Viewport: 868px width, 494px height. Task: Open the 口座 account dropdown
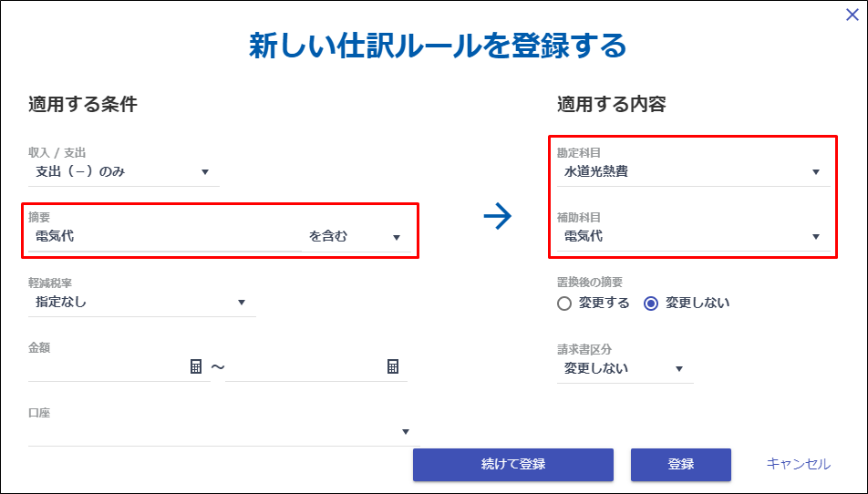223,432
